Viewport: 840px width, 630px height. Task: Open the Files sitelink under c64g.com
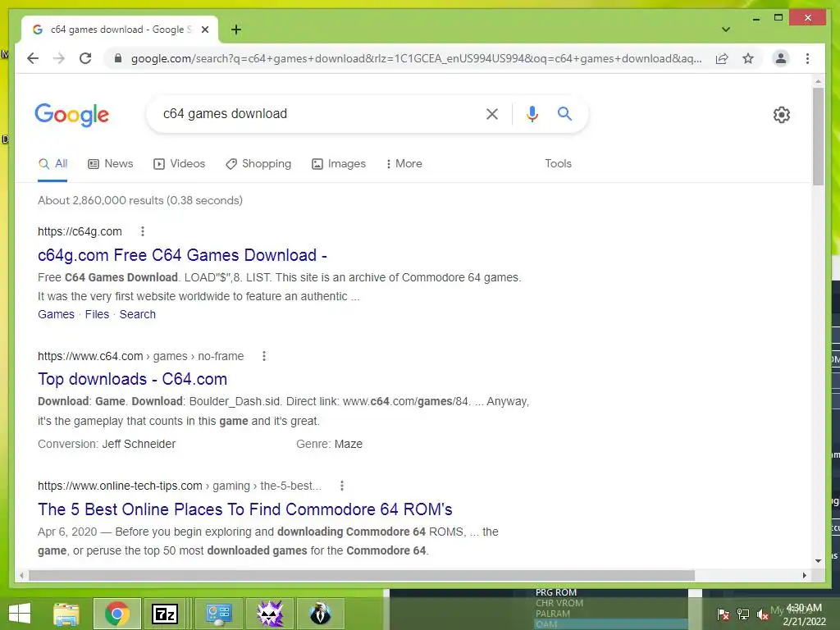coord(97,314)
